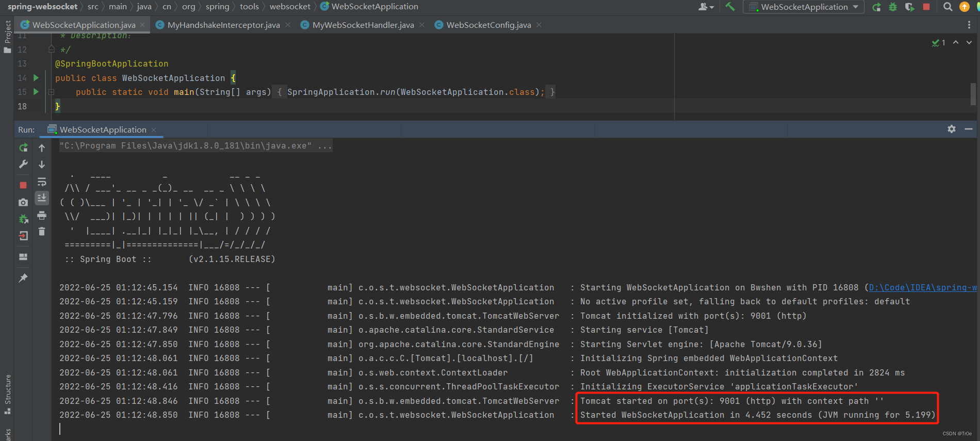The height and width of the screenshot is (441, 980).
Task: Switch to WebSocketApplication.java editor tab
Action: tap(84, 25)
